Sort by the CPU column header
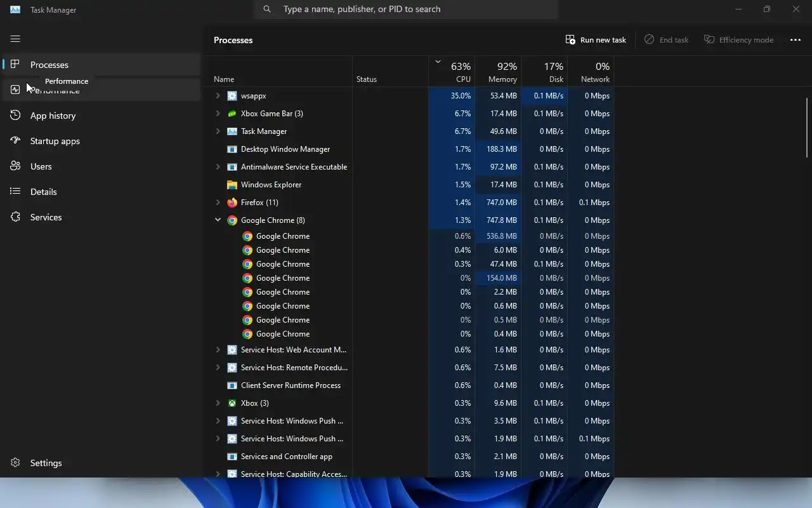 [452, 72]
